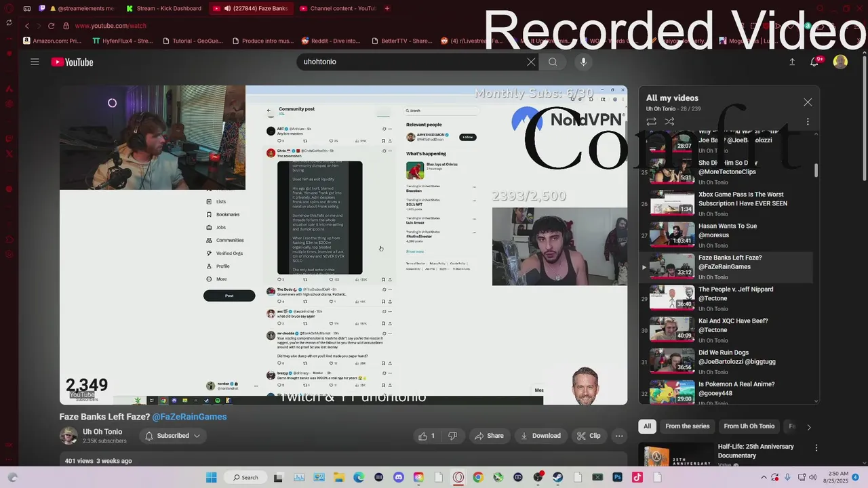Open Tutorial - GeoGuessr bookmark
This screenshot has width=868, height=488.
point(193,41)
